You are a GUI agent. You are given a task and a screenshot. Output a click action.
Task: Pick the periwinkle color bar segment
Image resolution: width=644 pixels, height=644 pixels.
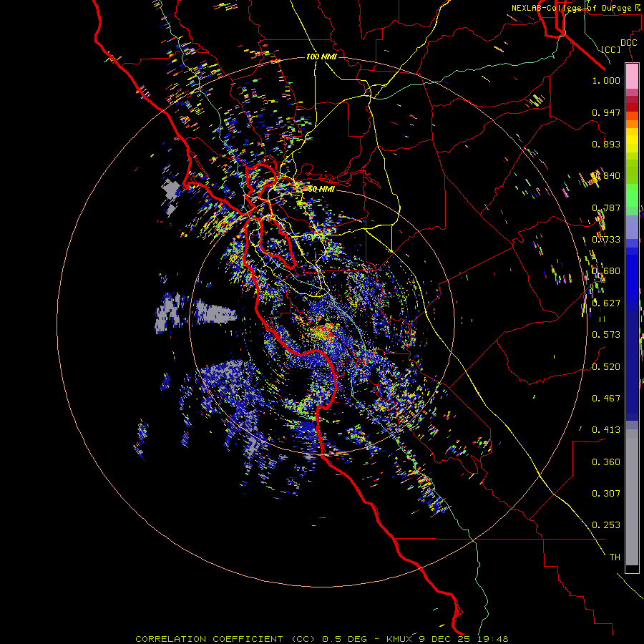[x=632, y=227]
